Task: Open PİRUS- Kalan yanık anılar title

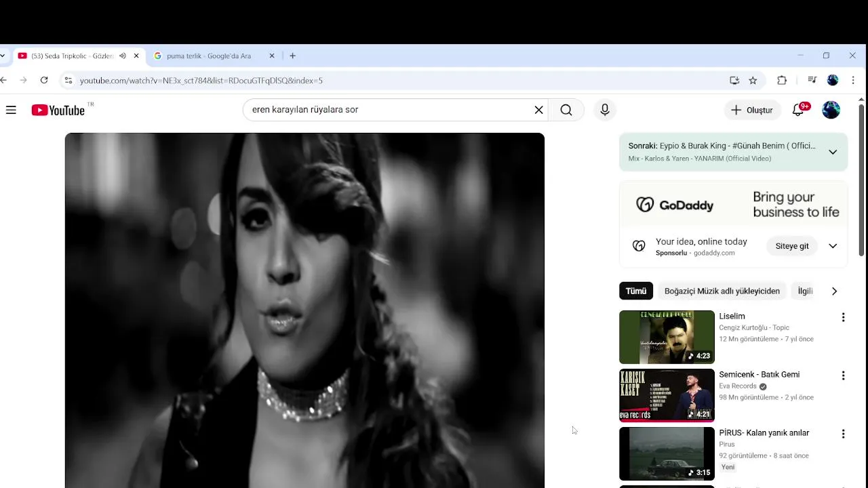Action: 764,432
